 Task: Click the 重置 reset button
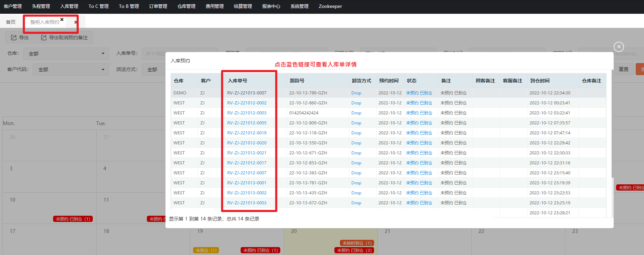pyautogui.click(x=623, y=69)
